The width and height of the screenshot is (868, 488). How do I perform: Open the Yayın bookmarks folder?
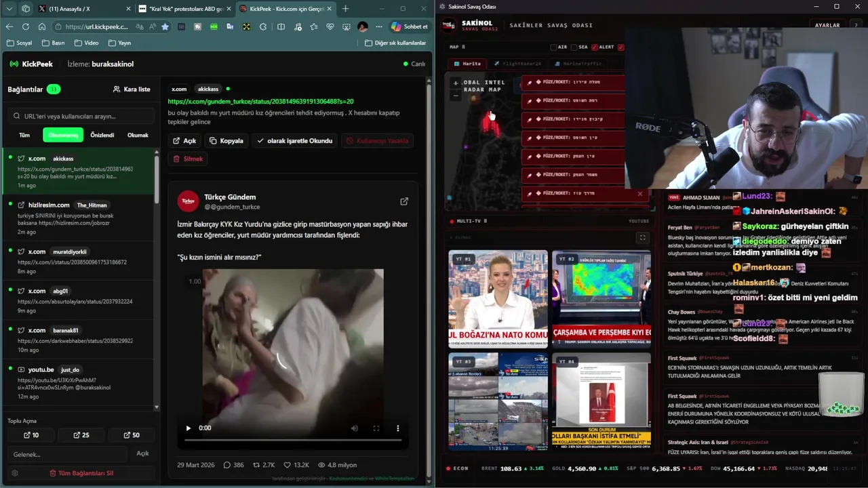[119, 43]
